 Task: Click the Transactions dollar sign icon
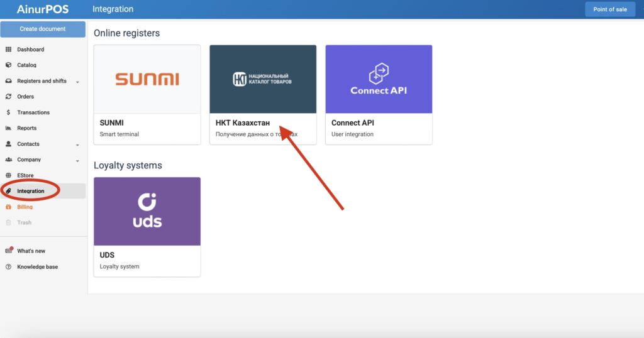pos(8,112)
